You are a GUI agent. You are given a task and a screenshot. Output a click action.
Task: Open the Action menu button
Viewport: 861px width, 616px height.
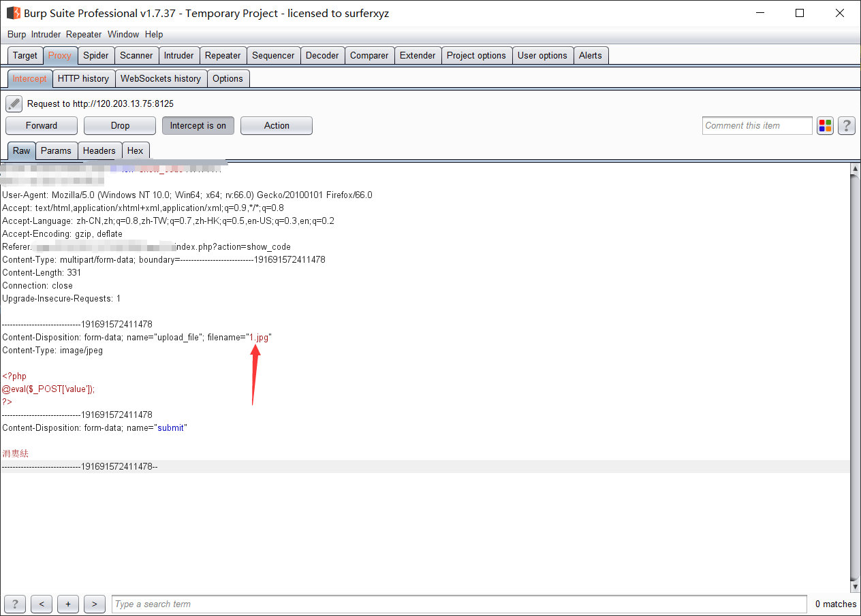tap(277, 126)
